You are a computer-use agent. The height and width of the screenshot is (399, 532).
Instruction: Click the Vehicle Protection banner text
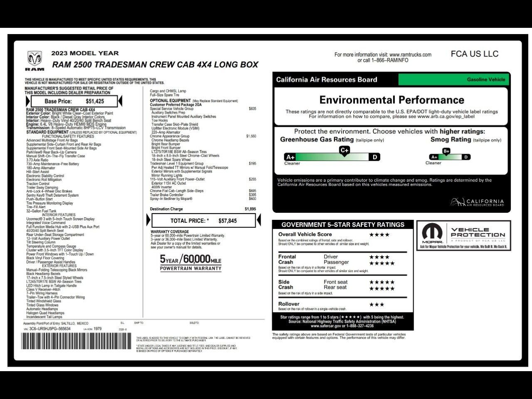tap(478, 232)
